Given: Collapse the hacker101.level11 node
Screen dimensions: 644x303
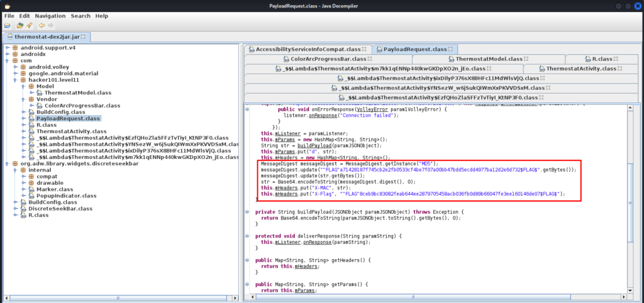Looking at the screenshot, I should click(16, 80).
